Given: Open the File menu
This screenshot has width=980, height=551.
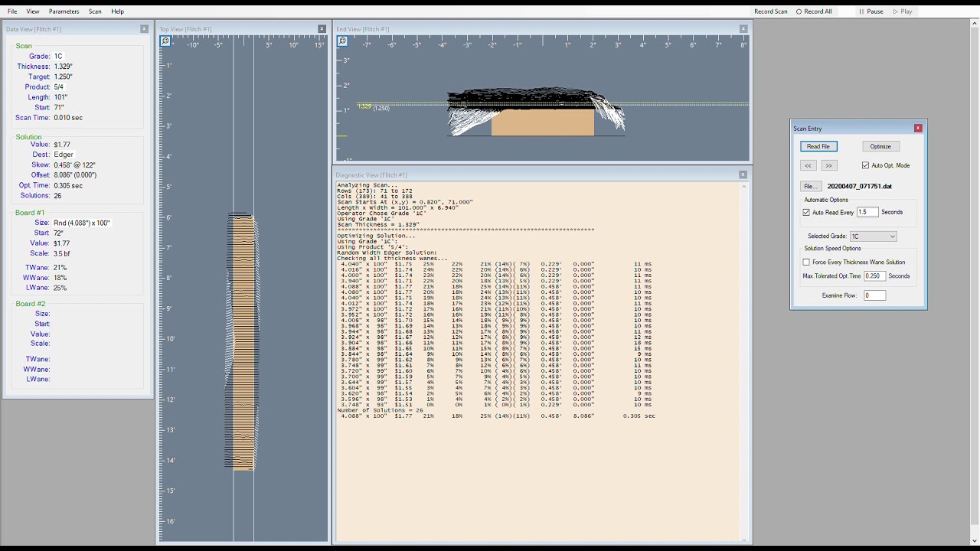Looking at the screenshot, I should (x=12, y=11).
